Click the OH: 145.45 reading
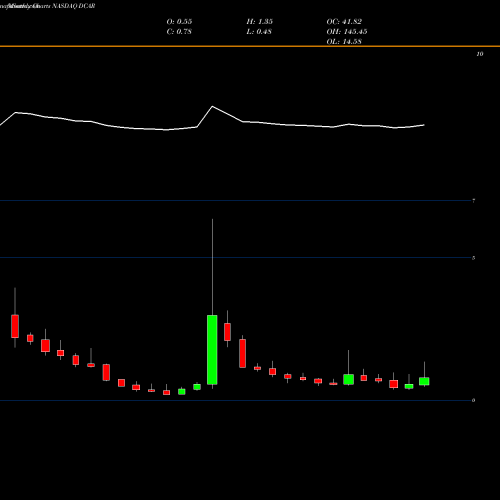This screenshot has height=500, width=500. (347, 32)
